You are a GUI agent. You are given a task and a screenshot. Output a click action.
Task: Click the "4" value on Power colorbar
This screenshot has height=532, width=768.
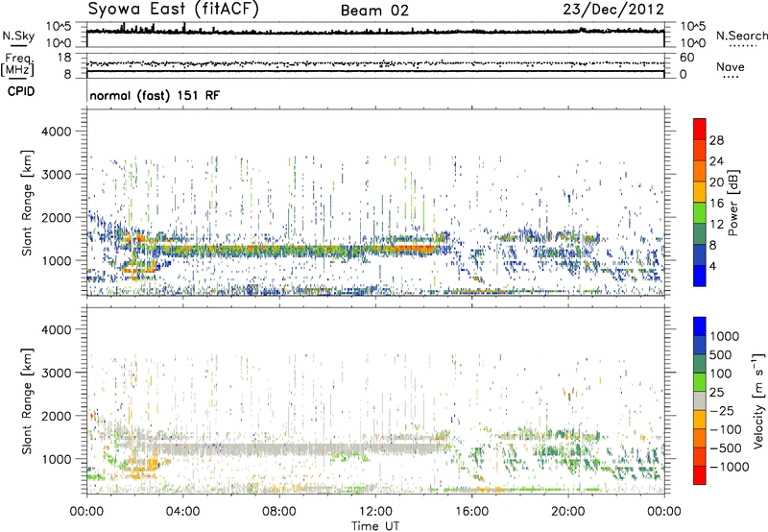point(712,267)
